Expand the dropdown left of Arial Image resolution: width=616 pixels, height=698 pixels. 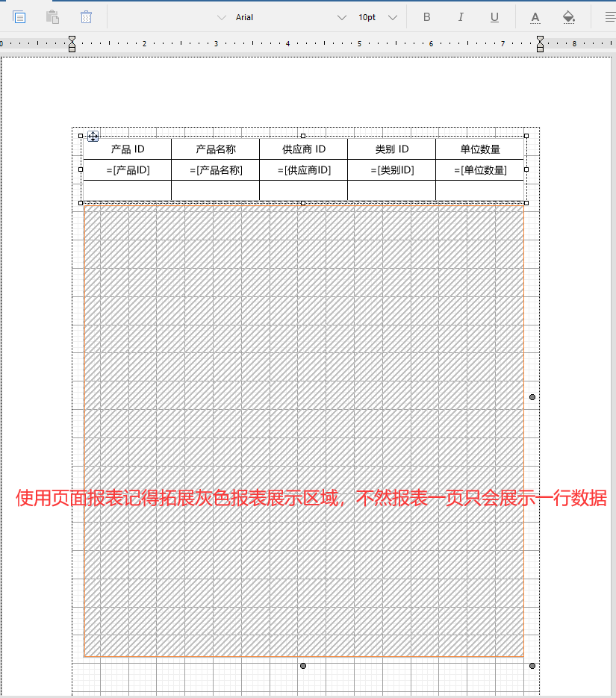coord(221,18)
